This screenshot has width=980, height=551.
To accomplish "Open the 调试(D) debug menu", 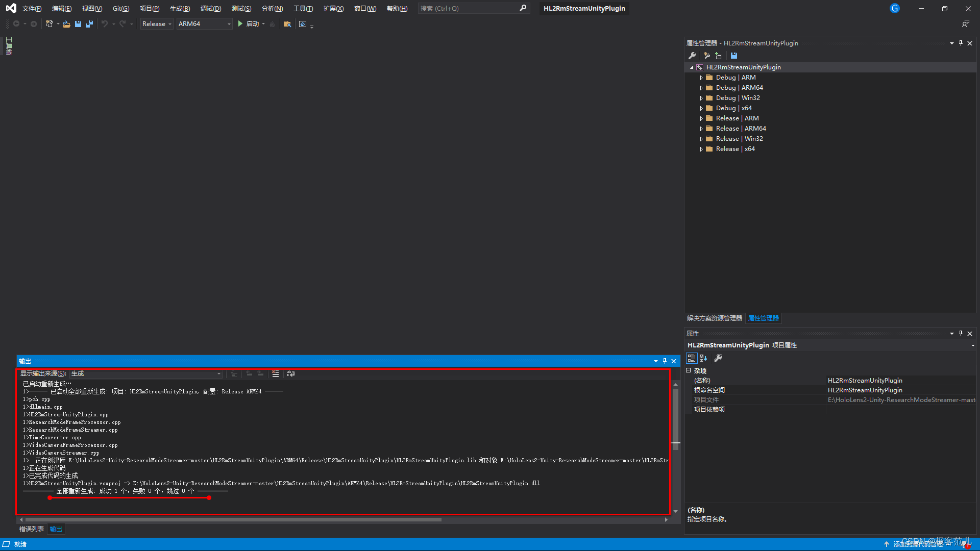I will pos(211,9).
